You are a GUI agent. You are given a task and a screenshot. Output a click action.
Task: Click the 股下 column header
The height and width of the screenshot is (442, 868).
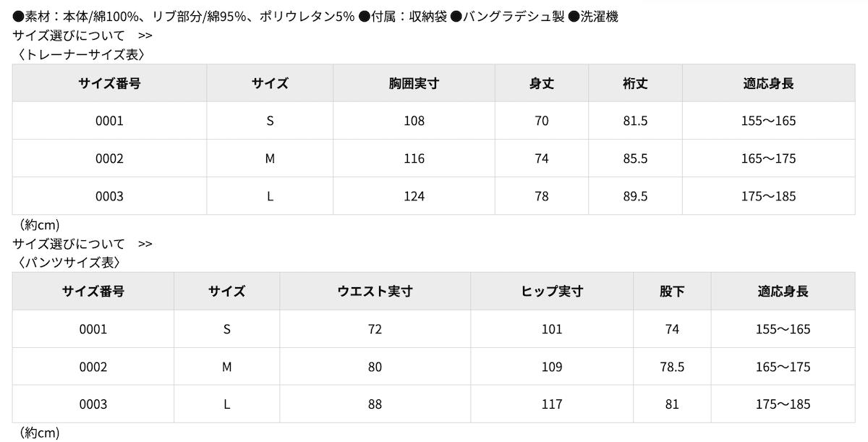tap(672, 292)
